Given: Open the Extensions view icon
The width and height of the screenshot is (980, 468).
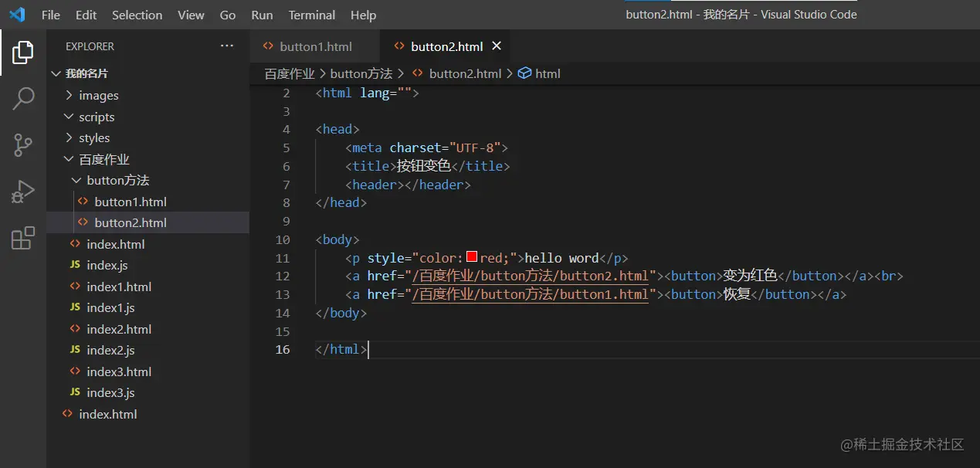Looking at the screenshot, I should (x=23, y=238).
